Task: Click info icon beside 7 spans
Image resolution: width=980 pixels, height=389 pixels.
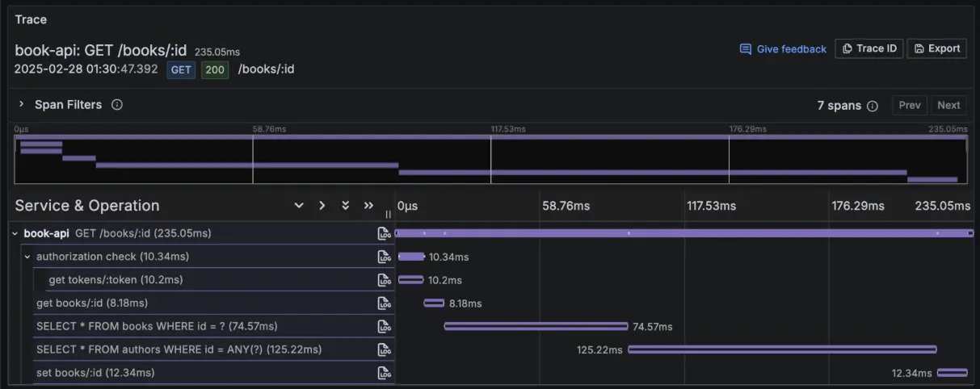Action: tap(873, 106)
